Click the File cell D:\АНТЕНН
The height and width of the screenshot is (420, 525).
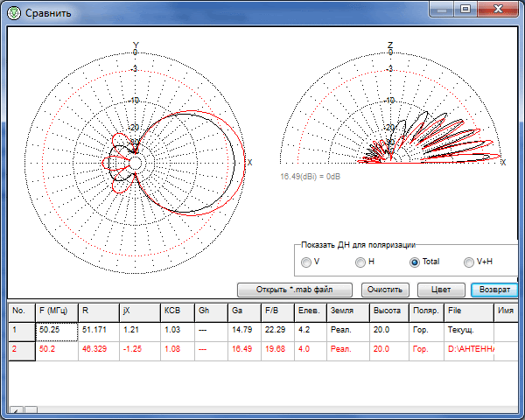[469, 351]
